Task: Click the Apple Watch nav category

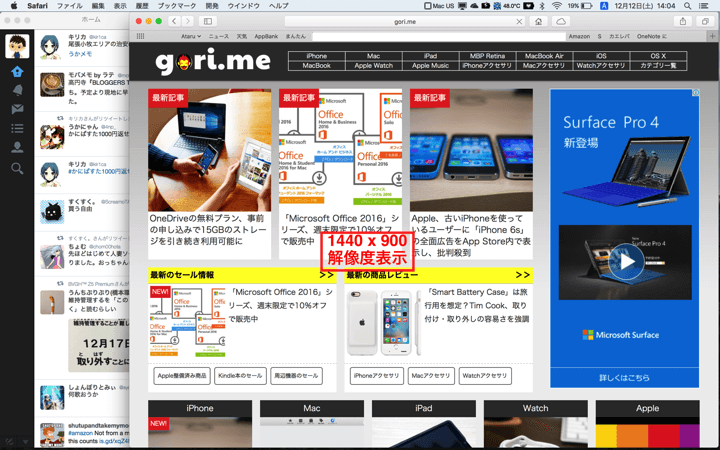Action: coord(374,66)
